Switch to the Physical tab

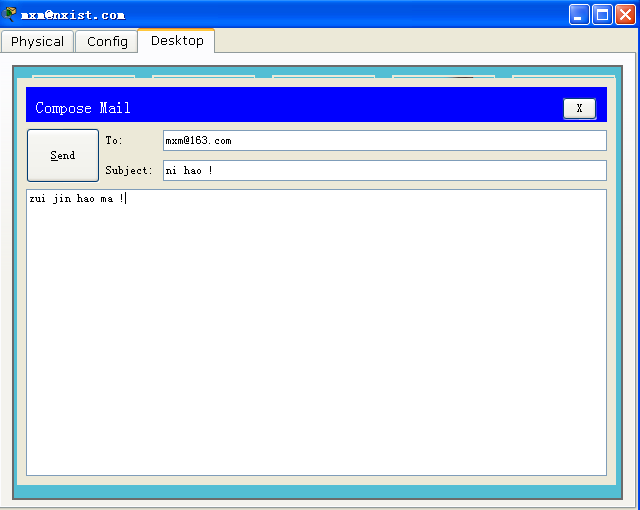[x=37, y=41]
